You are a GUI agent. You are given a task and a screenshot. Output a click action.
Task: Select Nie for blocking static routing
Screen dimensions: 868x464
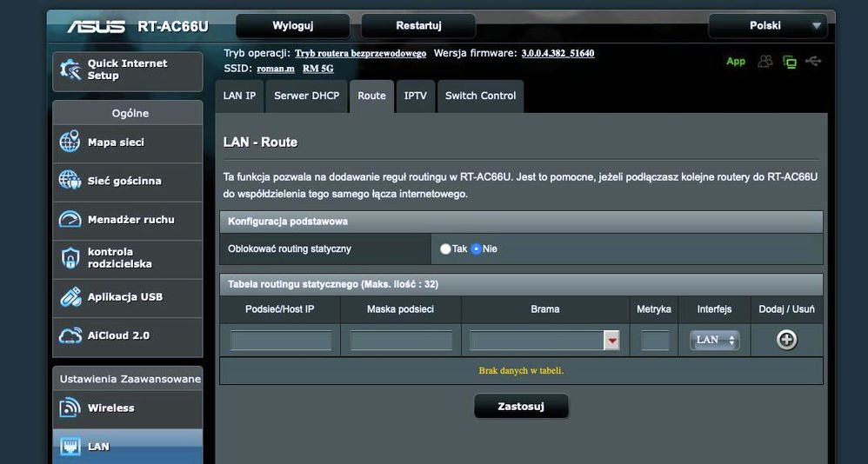pyautogui.click(x=476, y=249)
